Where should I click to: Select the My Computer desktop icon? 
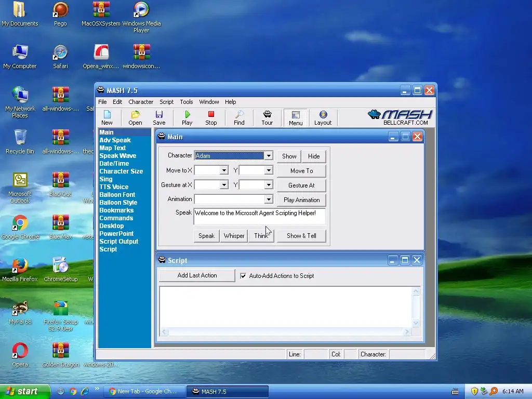click(x=20, y=57)
